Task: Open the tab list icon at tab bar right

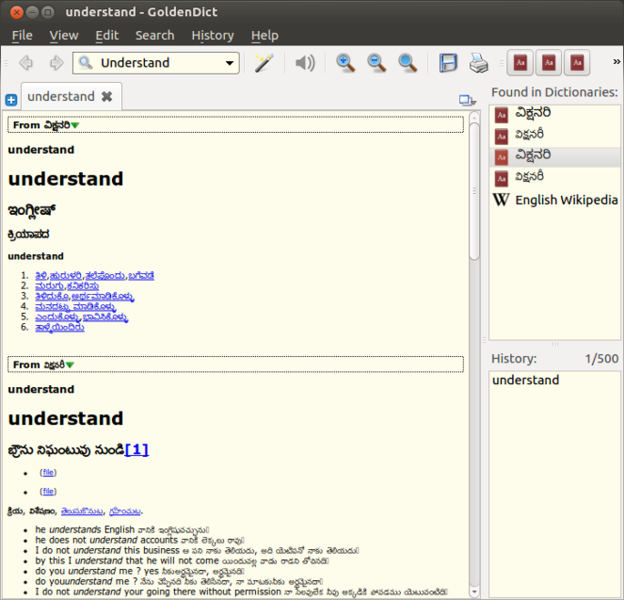Action: (x=467, y=100)
